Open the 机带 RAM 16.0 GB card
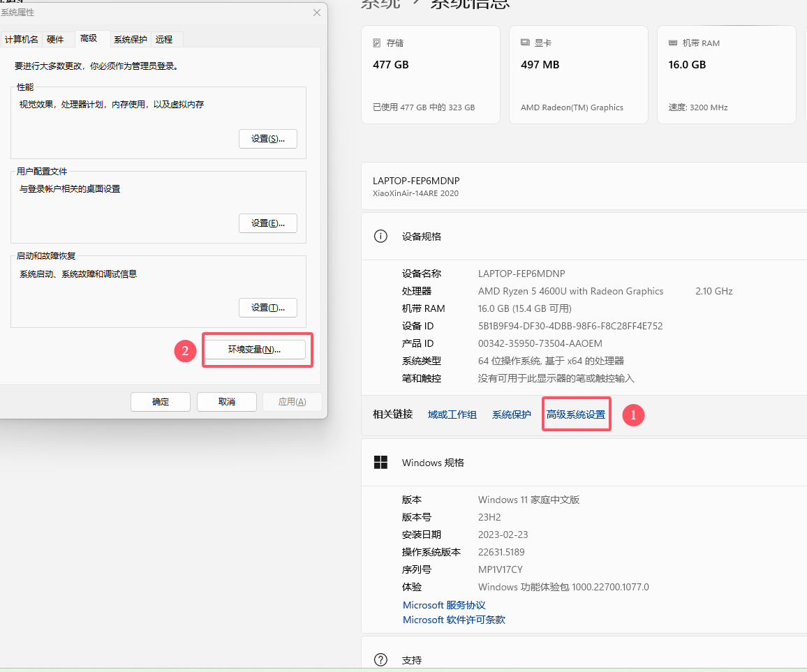The width and height of the screenshot is (807, 672). tap(726, 75)
